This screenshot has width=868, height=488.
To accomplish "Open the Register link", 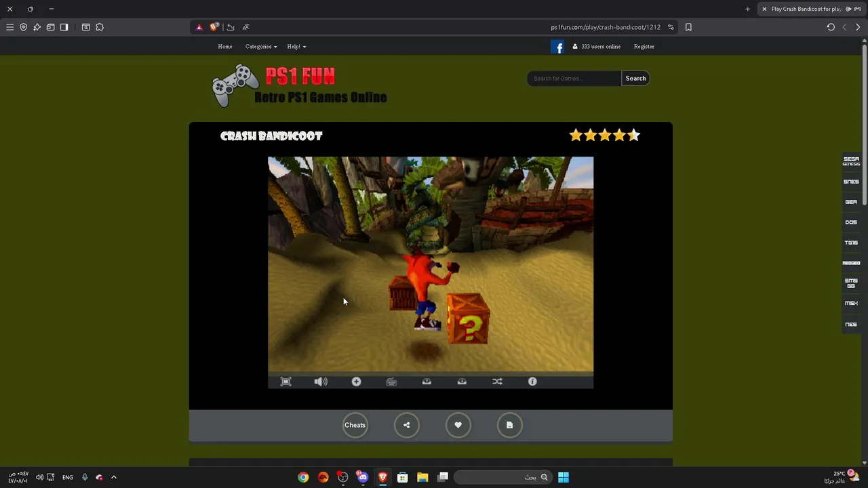I will click(644, 47).
